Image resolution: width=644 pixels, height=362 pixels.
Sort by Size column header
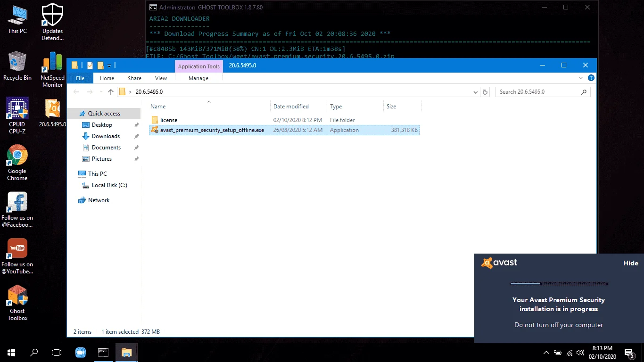(x=402, y=107)
